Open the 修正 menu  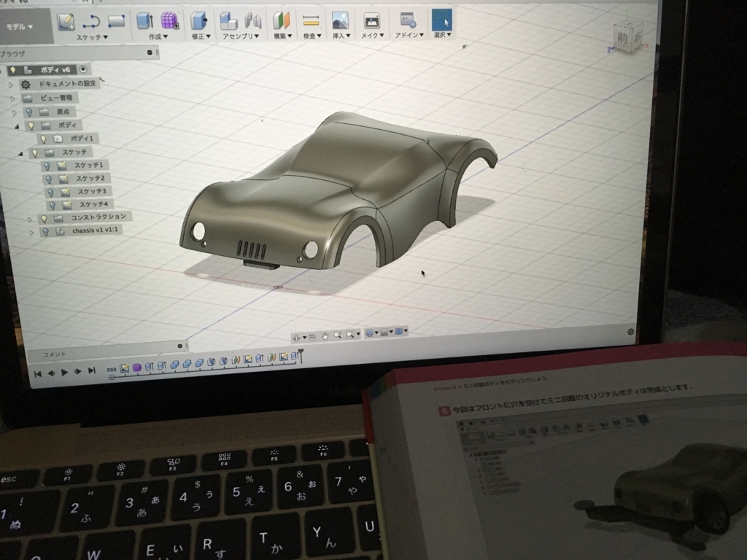[201, 36]
